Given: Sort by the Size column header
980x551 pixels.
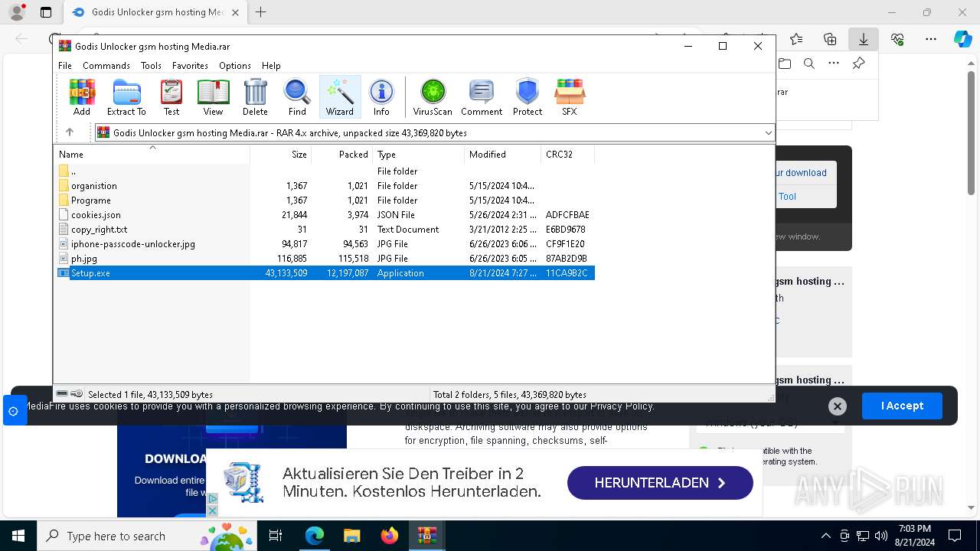Looking at the screenshot, I should [280, 155].
